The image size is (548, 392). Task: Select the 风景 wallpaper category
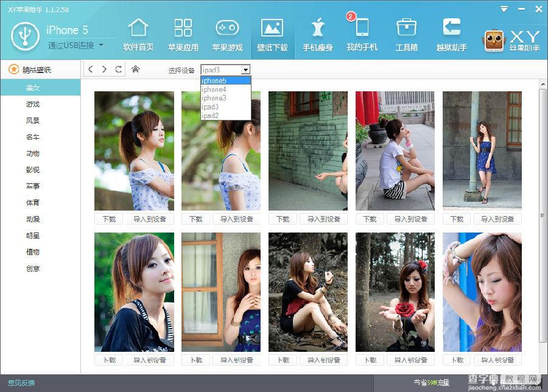[x=33, y=121]
